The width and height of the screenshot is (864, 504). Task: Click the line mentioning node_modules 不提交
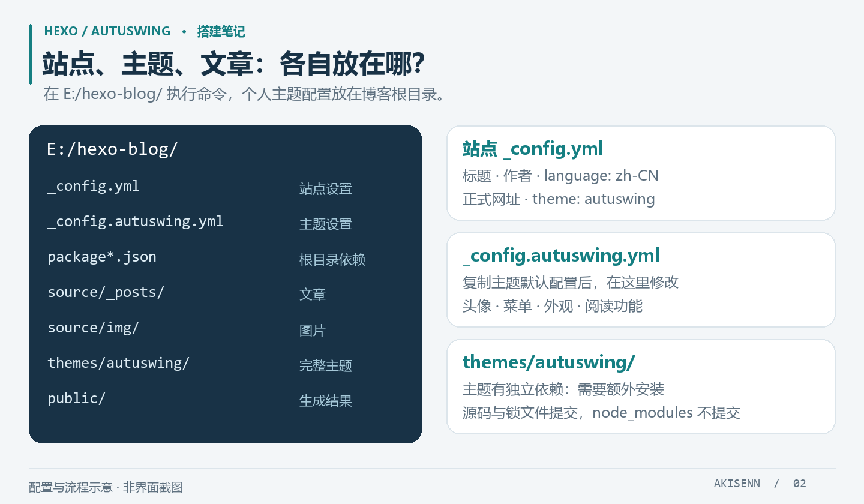click(601, 412)
